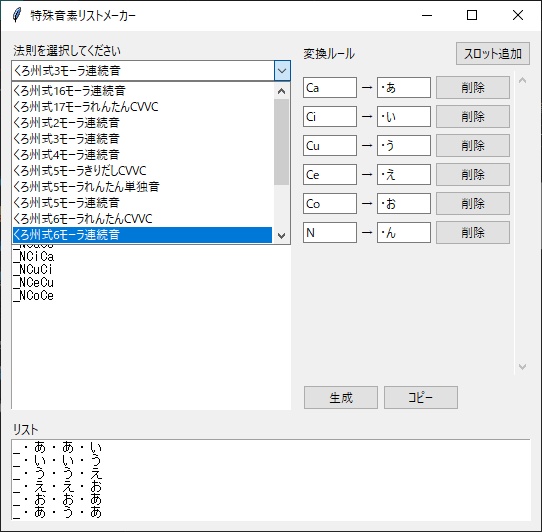Click dropdown list scroll down arrow

(281, 235)
